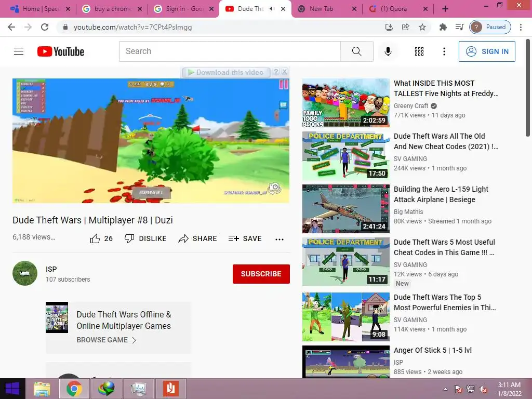Click the 6,188 views text
Viewport: 532px width, 399px height.
click(34, 237)
